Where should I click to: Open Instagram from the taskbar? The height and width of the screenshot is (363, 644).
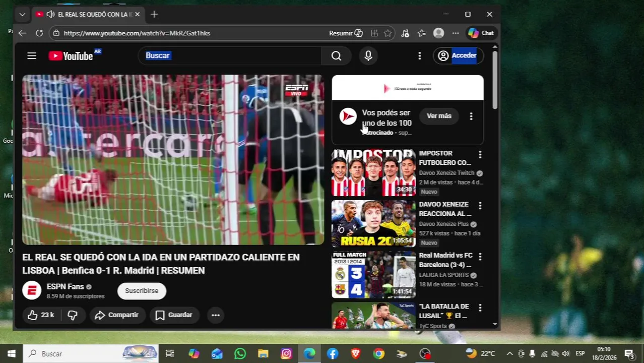286,354
